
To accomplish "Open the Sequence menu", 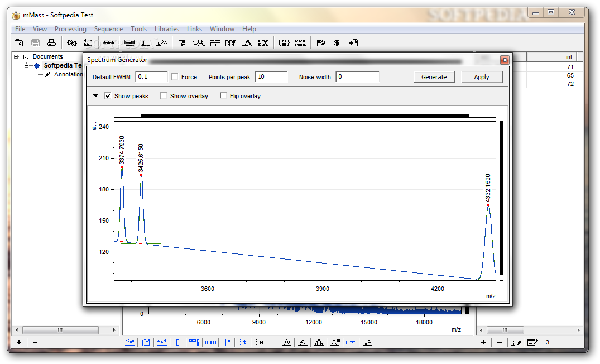I will 108,28.
